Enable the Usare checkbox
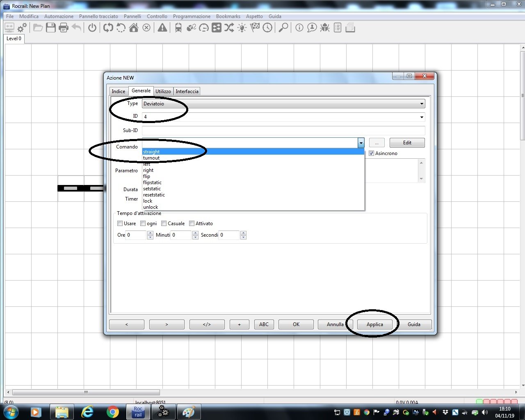 click(120, 224)
